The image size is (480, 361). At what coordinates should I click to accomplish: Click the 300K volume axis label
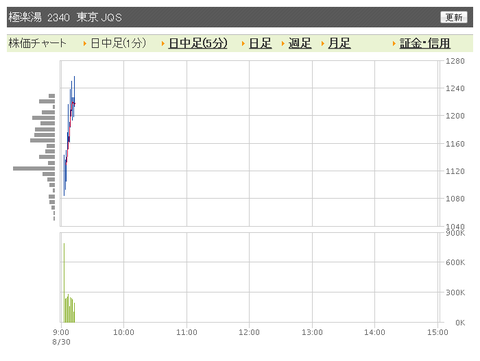click(455, 293)
